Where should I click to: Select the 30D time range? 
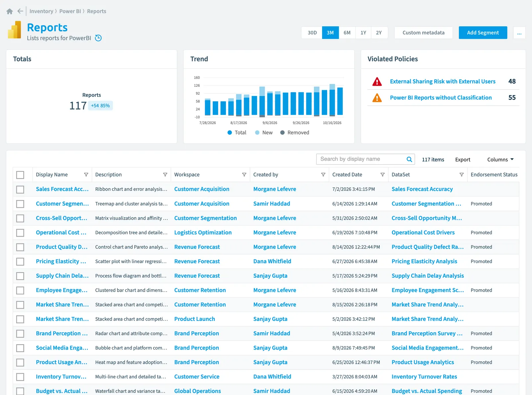click(x=312, y=33)
